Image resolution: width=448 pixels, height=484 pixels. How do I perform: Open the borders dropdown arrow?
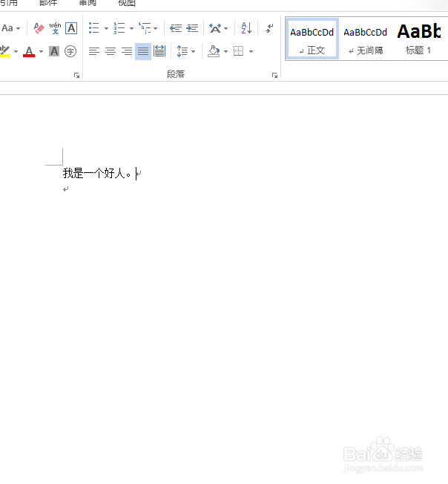click(x=251, y=51)
